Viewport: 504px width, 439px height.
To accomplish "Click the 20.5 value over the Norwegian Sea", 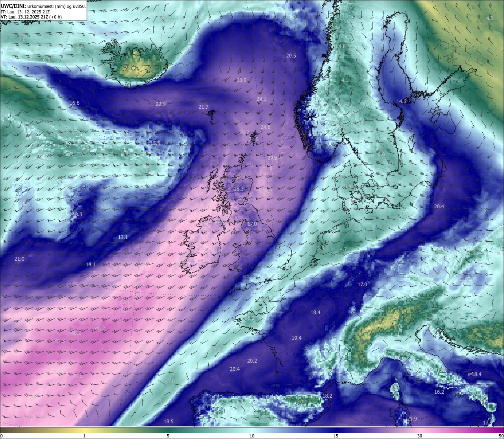I will click(291, 56).
